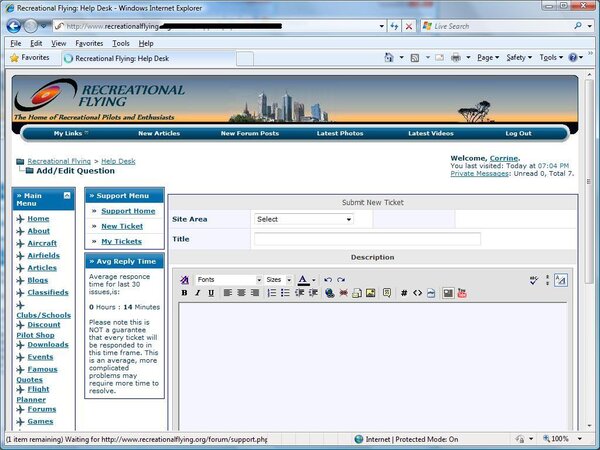Image resolution: width=600 pixels, height=450 pixels.
Task: Open the Favorites menu in the menu bar
Action: pos(89,44)
